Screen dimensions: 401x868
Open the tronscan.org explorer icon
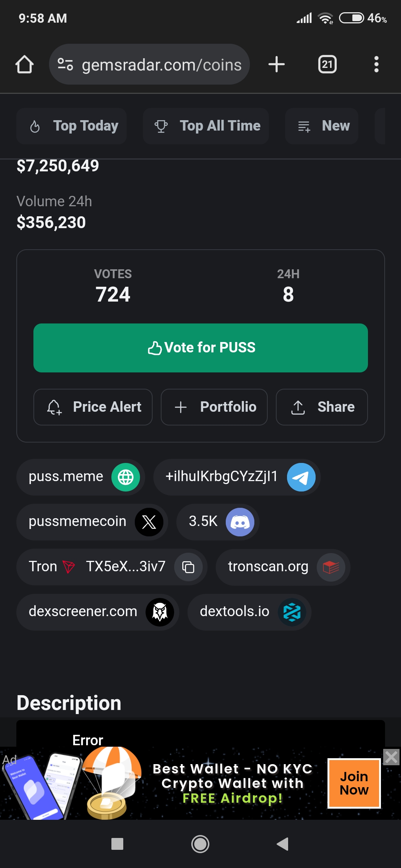coord(331,567)
